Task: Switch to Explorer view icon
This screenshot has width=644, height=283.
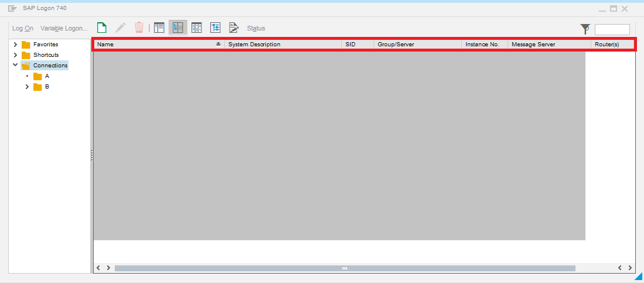Action: coord(159,28)
